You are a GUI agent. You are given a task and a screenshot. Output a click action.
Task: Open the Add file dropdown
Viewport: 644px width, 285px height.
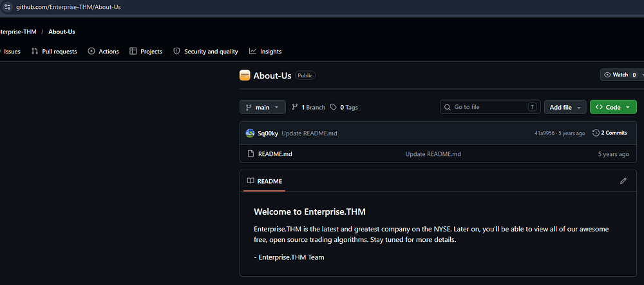pyautogui.click(x=565, y=107)
